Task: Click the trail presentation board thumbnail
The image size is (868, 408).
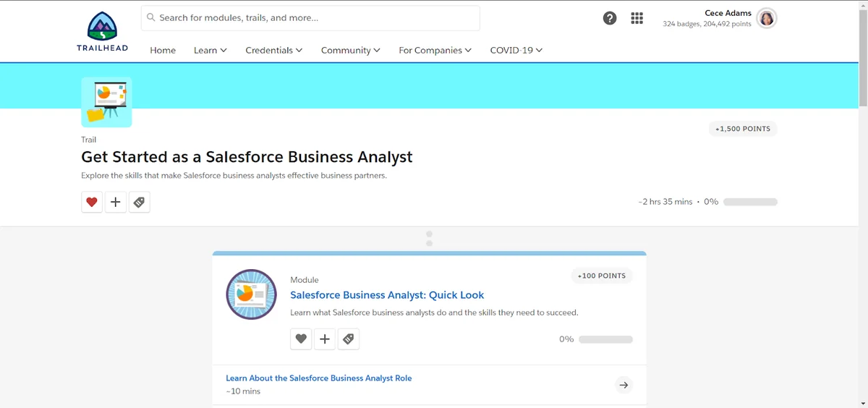Action: [x=106, y=102]
